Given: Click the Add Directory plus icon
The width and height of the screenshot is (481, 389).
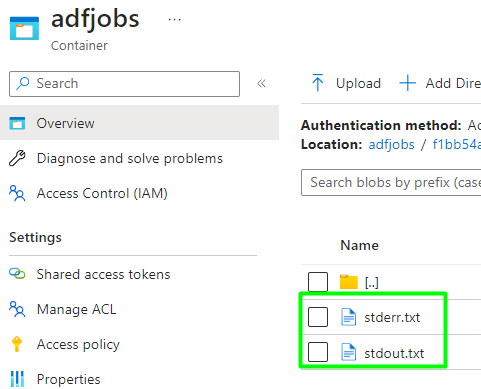Looking at the screenshot, I should click(x=407, y=83).
